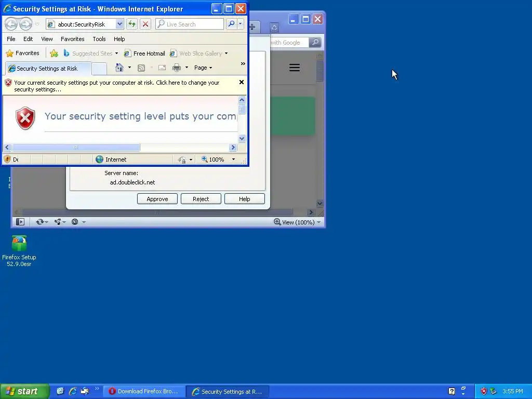Click Protected Mode lock icon in status bar

tap(182, 159)
